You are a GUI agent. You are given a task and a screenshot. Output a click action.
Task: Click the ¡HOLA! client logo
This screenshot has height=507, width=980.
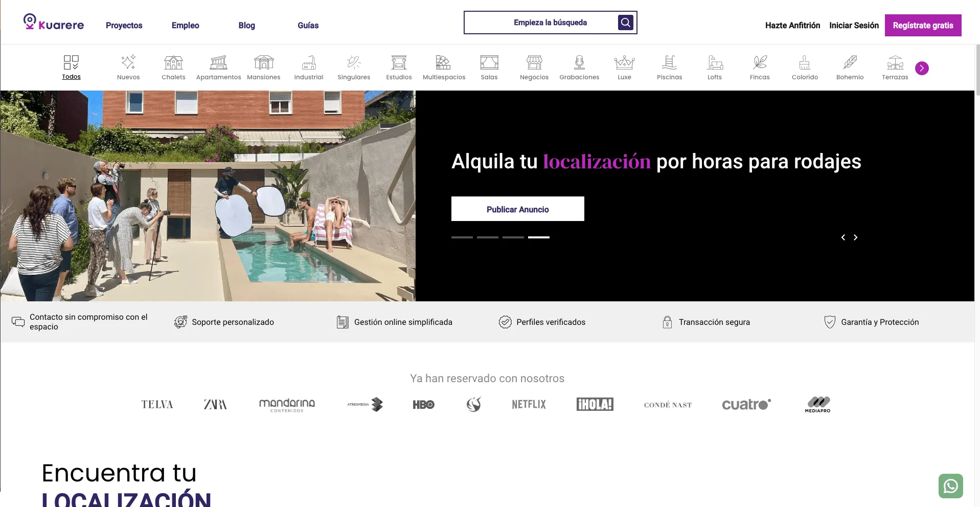(x=595, y=404)
